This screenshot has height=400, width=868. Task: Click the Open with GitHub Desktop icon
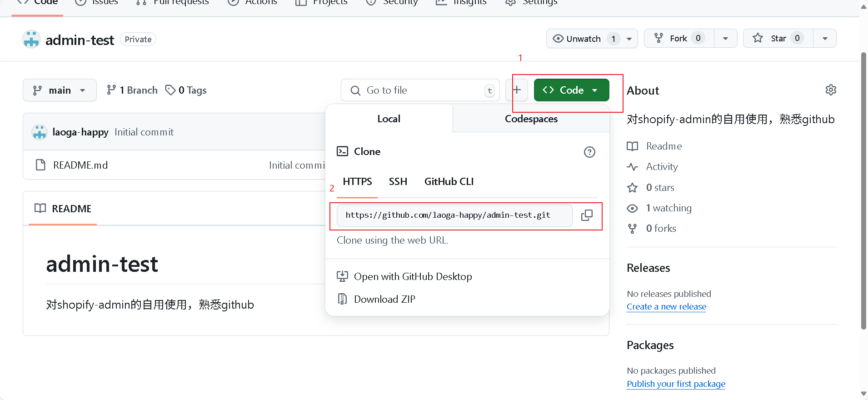click(x=342, y=276)
